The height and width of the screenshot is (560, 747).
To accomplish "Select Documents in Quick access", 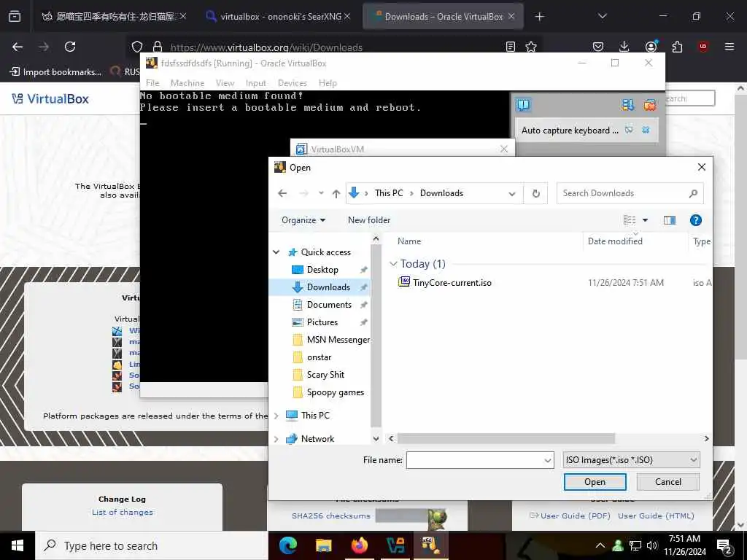I will 329,305.
